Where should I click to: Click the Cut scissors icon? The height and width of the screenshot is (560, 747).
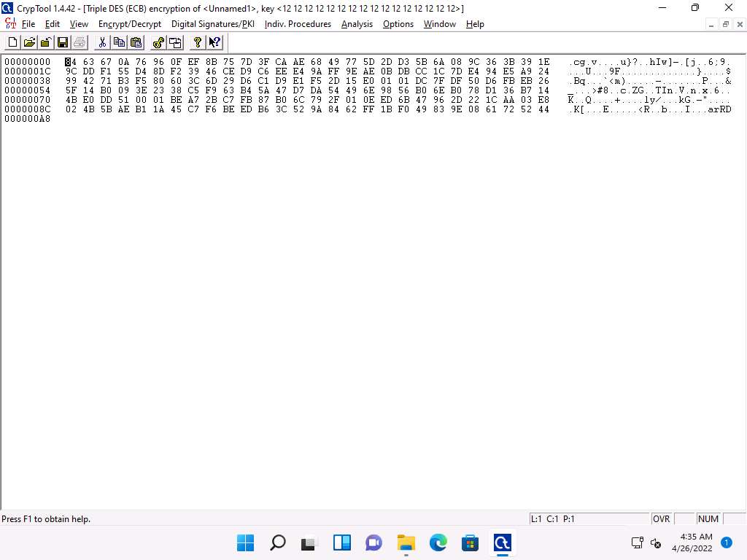click(x=103, y=42)
